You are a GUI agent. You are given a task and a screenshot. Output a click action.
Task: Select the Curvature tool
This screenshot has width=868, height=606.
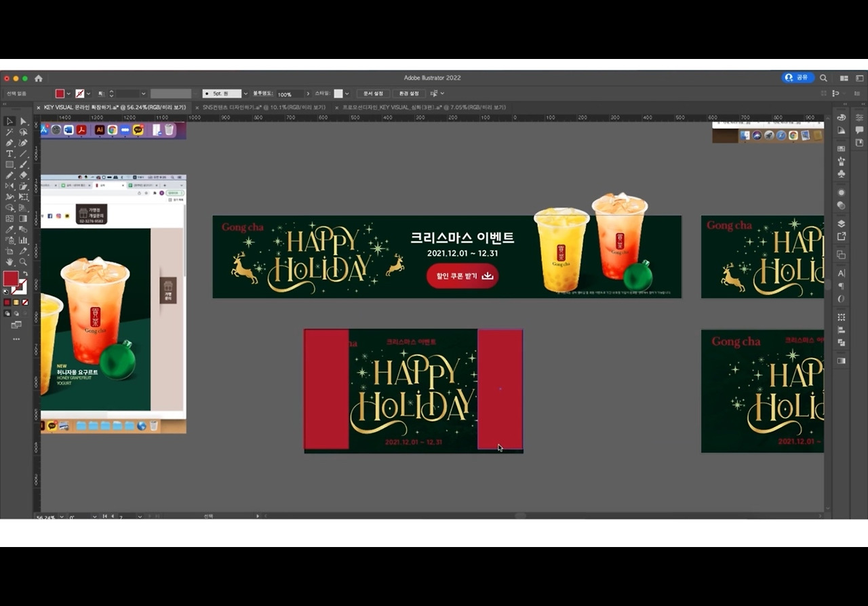coord(23,143)
